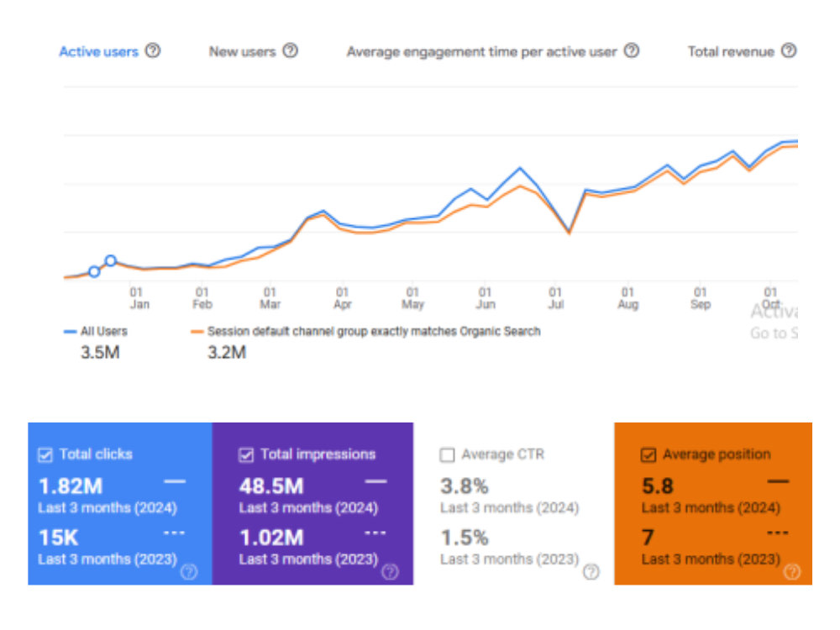
Task: Click the 01 Jan axis label
Action: (139, 298)
